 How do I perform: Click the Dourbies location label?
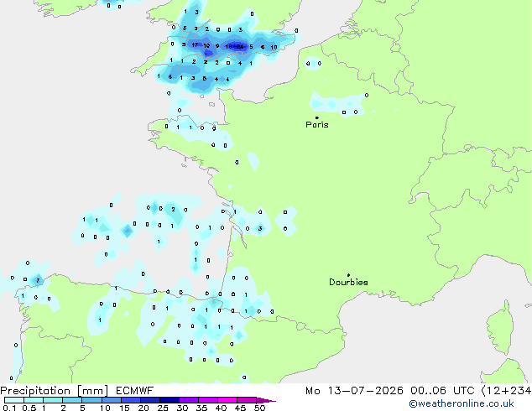(348, 282)
